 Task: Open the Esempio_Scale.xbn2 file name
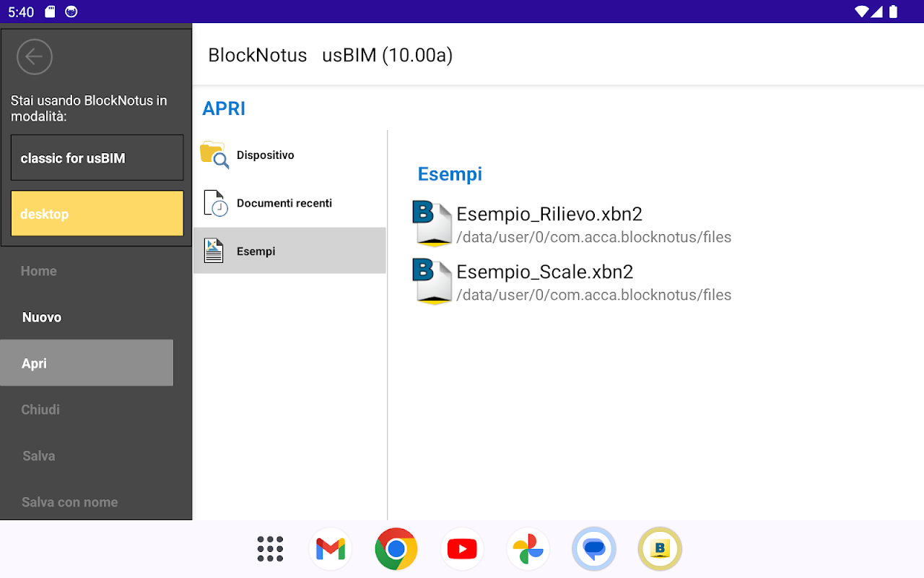pyautogui.click(x=545, y=272)
